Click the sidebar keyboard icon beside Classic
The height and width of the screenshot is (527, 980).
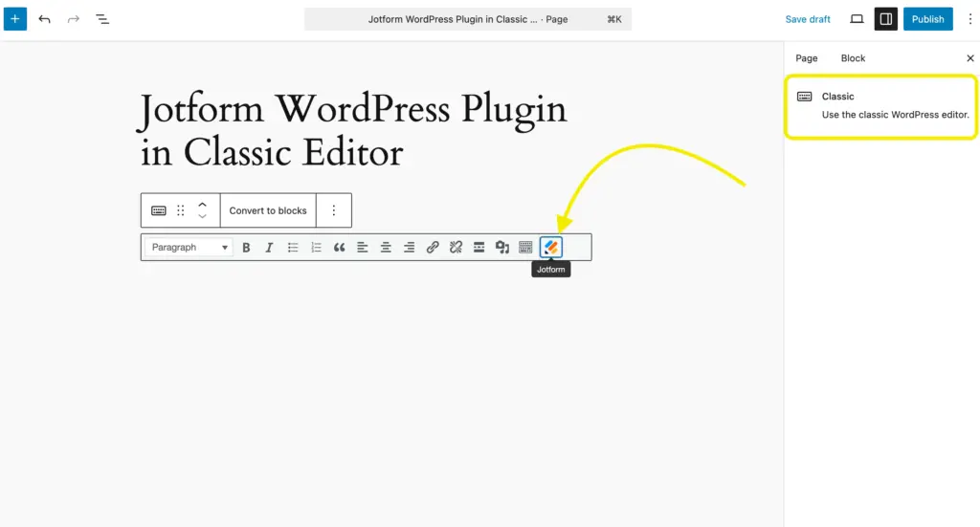pyautogui.click(x=804, y=97)
